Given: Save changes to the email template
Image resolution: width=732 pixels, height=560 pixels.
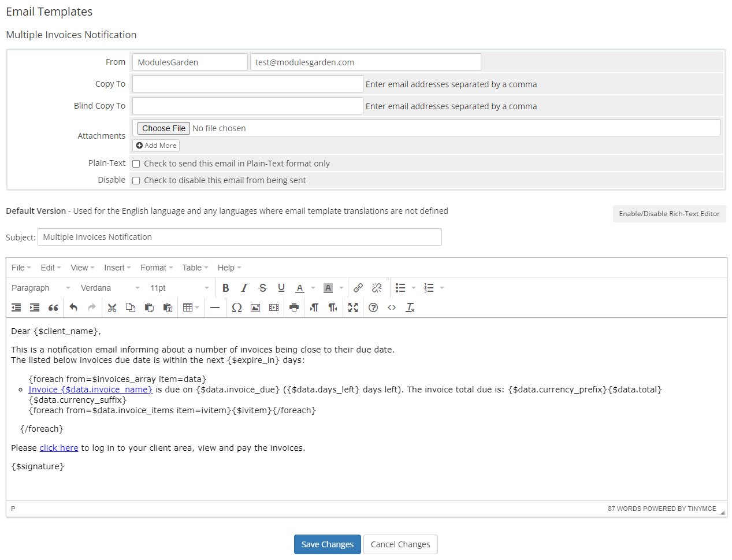Looking at the screenshot, I should click(327, 544).
